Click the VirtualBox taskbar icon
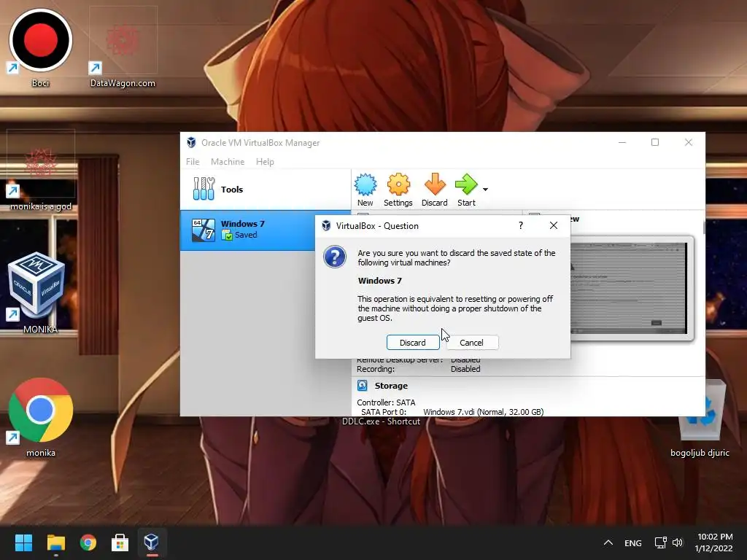747x560 pixels. tap(152, 542)
